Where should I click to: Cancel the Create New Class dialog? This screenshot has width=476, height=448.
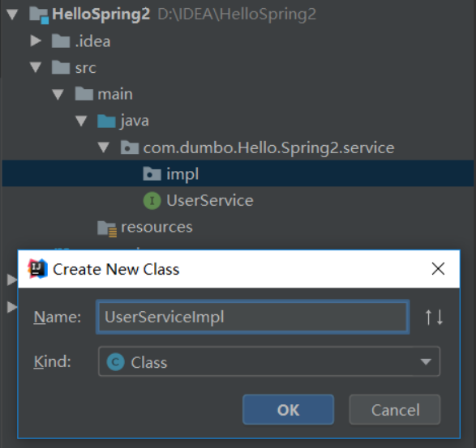point(395,409)
